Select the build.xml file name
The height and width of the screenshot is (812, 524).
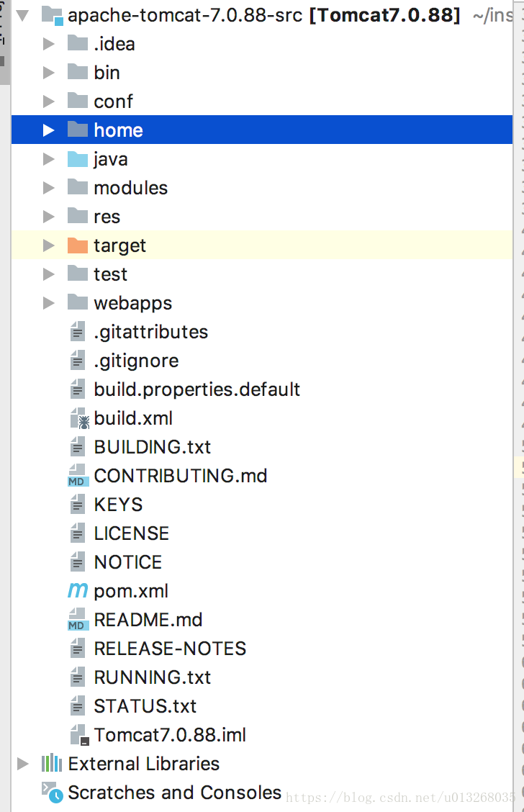[x=133, y=418]
